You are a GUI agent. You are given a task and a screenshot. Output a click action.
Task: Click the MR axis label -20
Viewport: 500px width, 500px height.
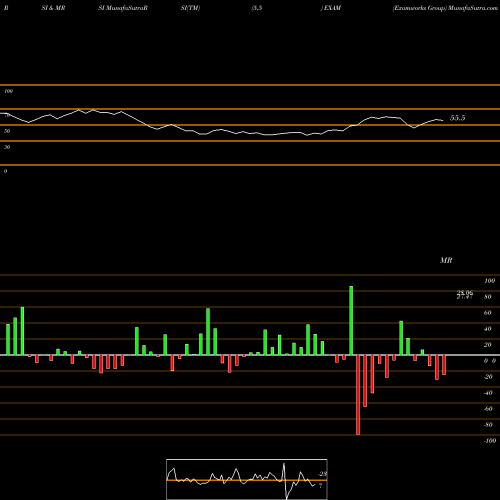click(x=488, y=377)
